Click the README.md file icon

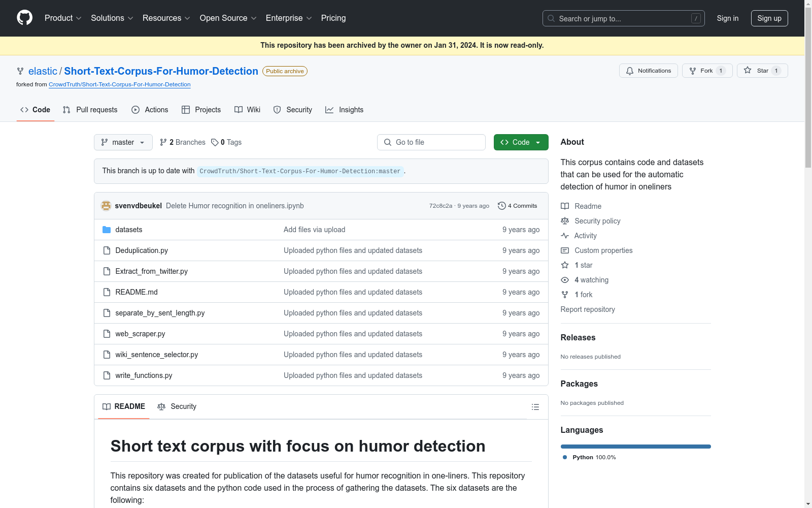[107, 292]
